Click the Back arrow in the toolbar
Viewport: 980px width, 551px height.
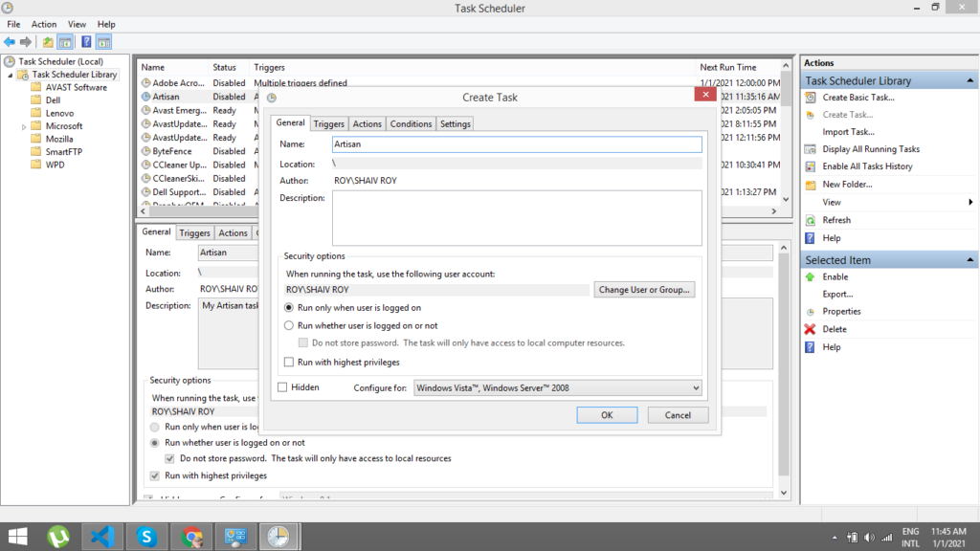coord(10,42)
